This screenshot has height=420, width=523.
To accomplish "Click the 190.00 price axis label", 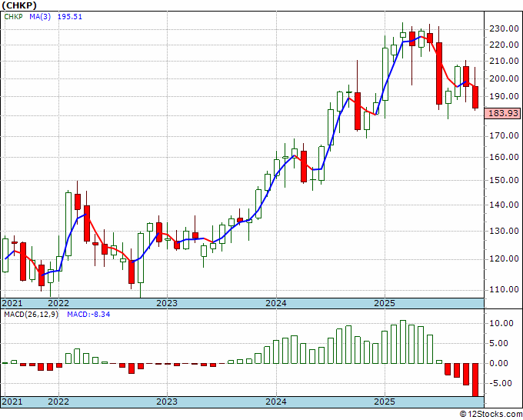I will coord(504,96).
